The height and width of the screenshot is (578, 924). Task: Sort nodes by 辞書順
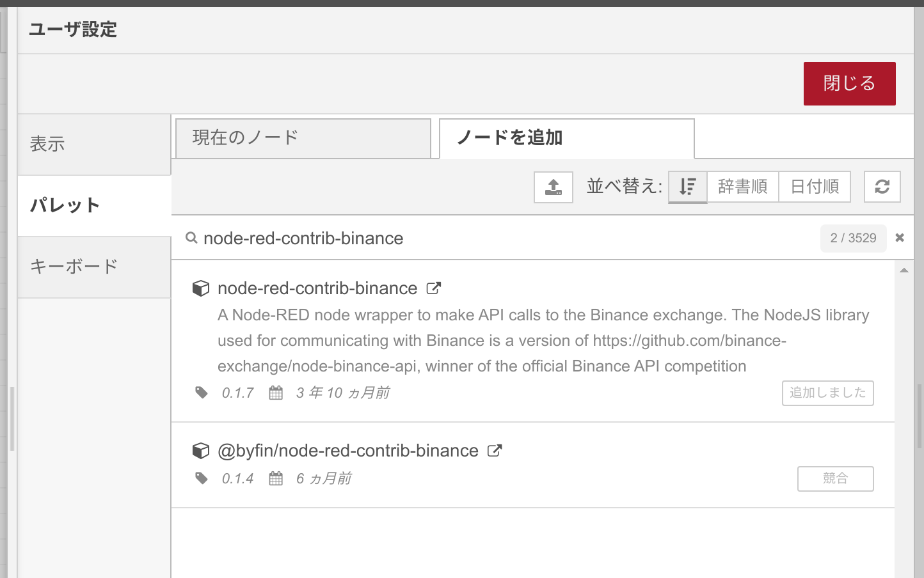pyautogui.click(x=743, y=187)
